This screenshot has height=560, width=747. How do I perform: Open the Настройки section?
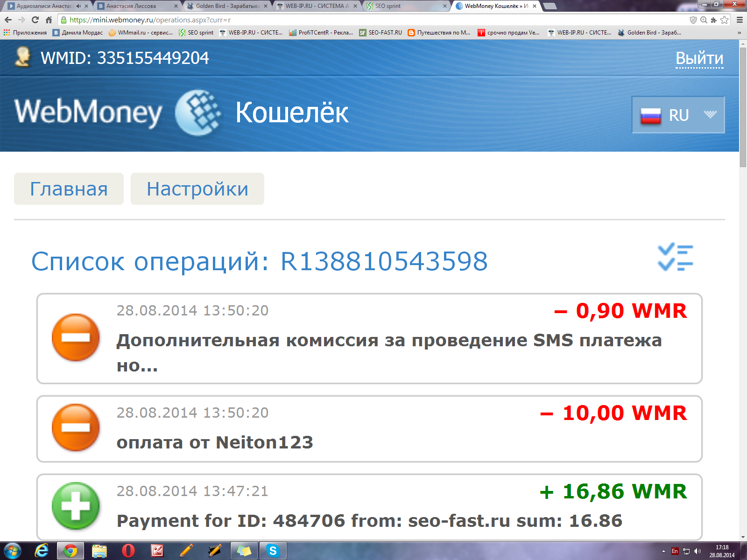[x=197, y=189]
